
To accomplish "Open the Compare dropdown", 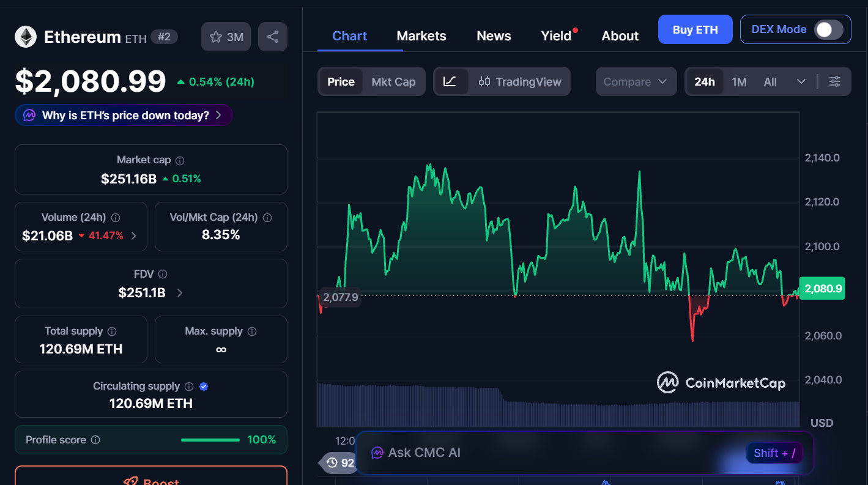I will pos(635,81).
